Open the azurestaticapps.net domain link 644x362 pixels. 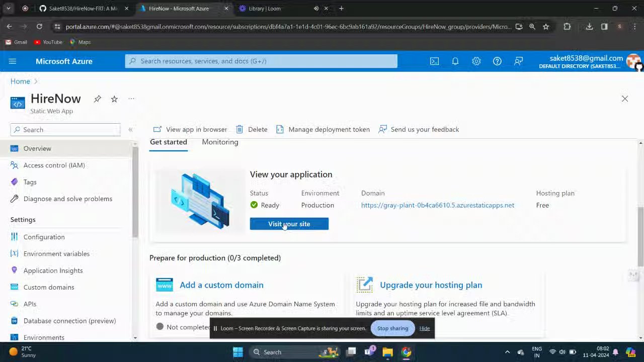(x=438, y=205)
